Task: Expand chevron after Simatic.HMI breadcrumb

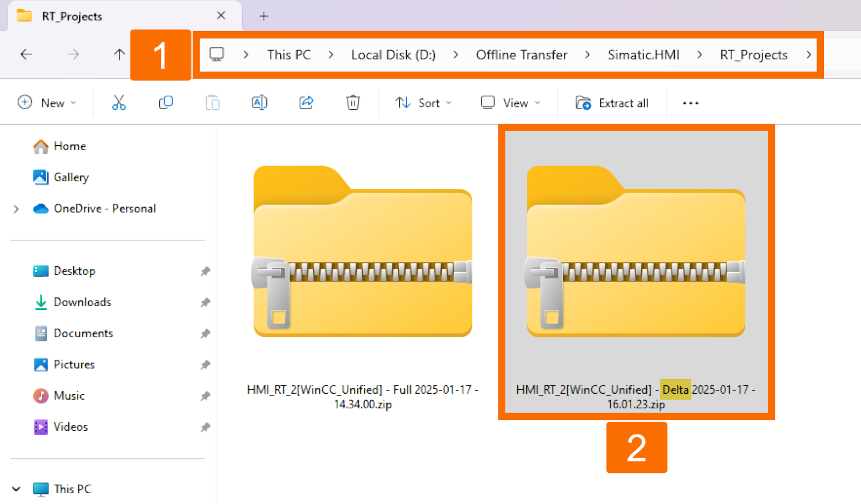Action: click(x=700, y=54)
